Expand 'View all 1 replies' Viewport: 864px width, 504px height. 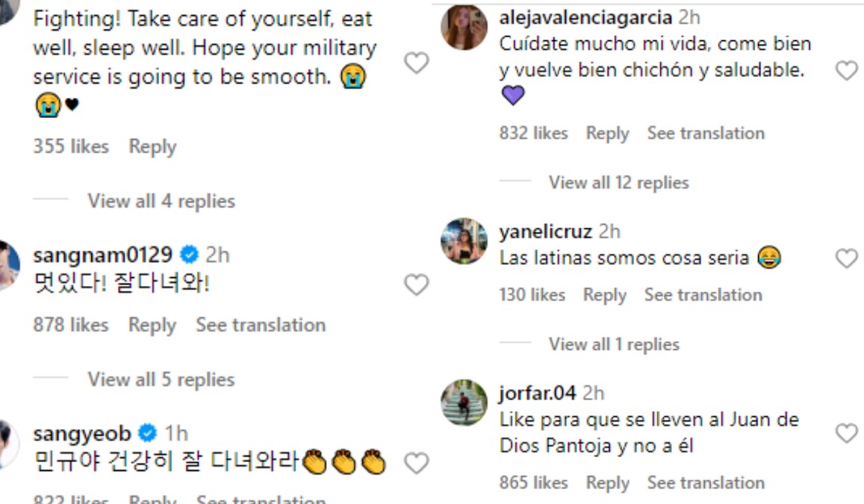tap(614, 344)
